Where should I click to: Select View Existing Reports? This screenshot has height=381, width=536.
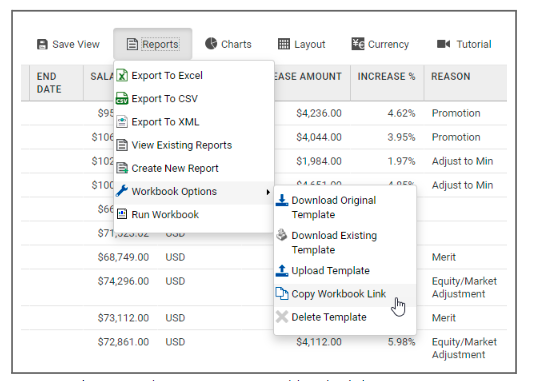(x=194, y=145)
